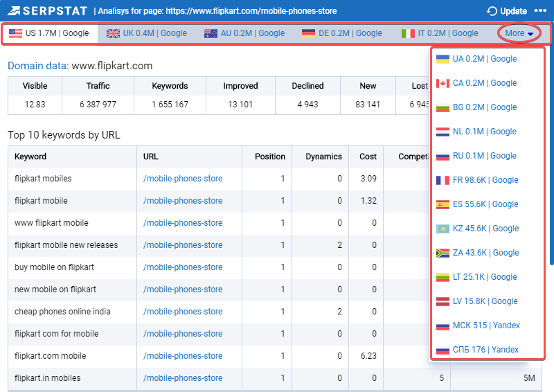The image size is (554, 392).
Task: Click the Latvia flag icon
Action: 443,301
